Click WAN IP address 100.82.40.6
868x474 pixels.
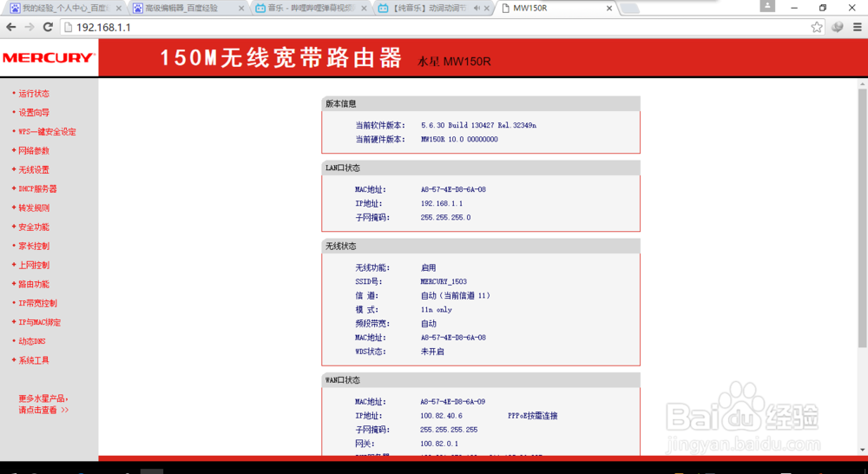pos(441,416)
